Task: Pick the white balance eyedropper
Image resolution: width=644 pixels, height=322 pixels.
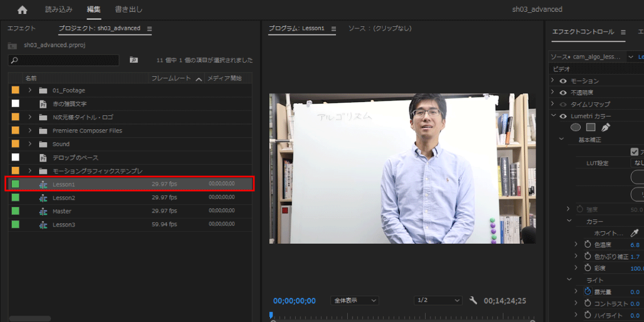Action: tap(634, 233)
